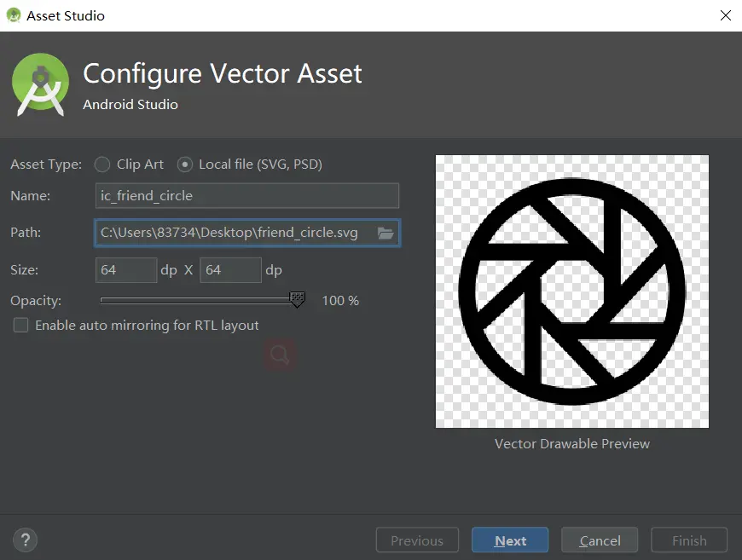Click the Android Studio logo in header
Viewport: 742px width, 560px height.
click(41, 84)
